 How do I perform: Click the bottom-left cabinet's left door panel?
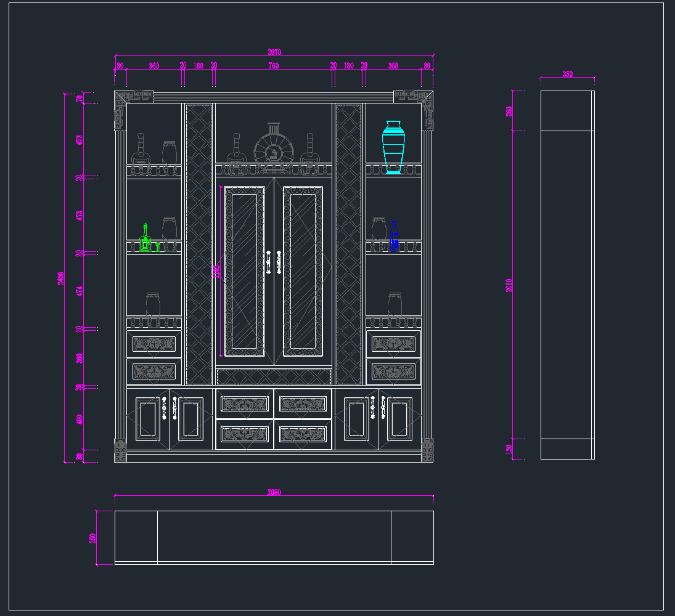point(148,419)
